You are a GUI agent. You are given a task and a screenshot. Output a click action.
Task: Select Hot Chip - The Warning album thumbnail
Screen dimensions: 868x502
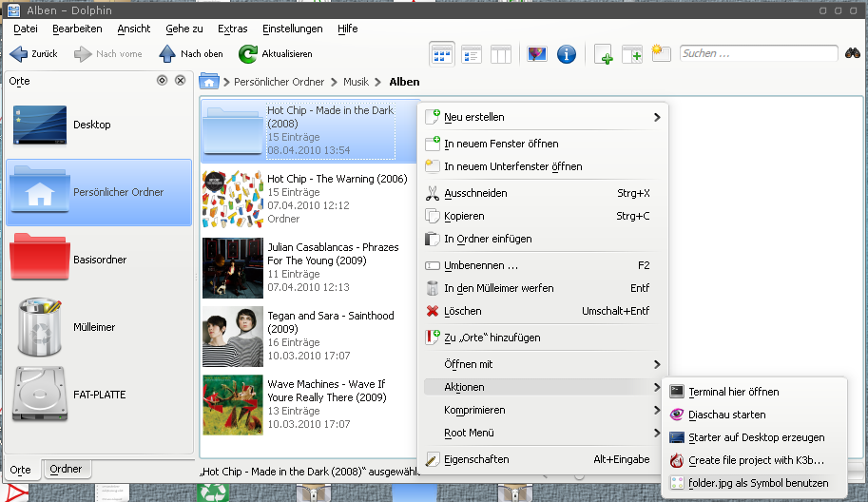(233, 199)
